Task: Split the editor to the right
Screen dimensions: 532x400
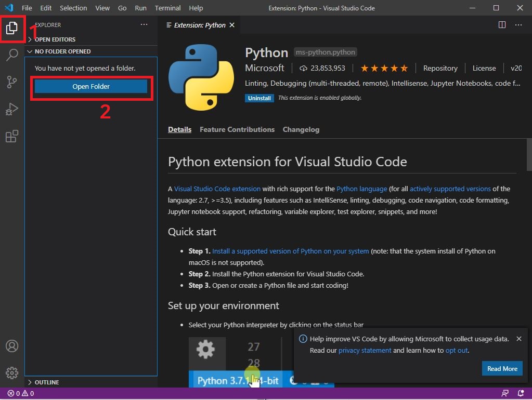Action: point(502,25)
